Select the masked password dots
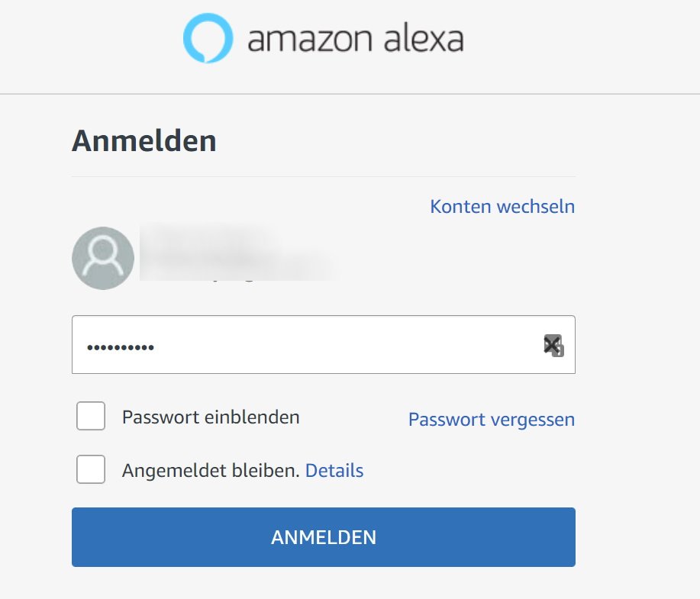 point(122,347)
